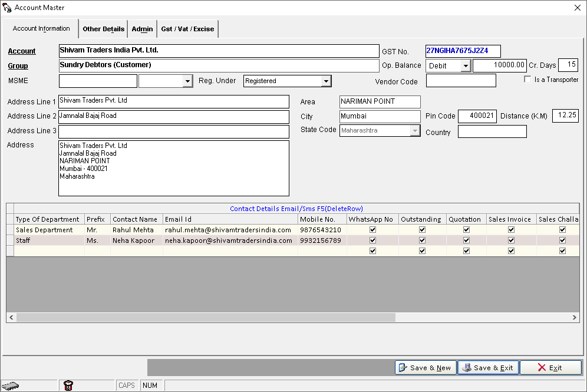Image resolution: width=587 pixels, height=392 pixels.
Task: Uncheck Sales Invoice for Neha Kapoor
Action: (x=512, y=241)
